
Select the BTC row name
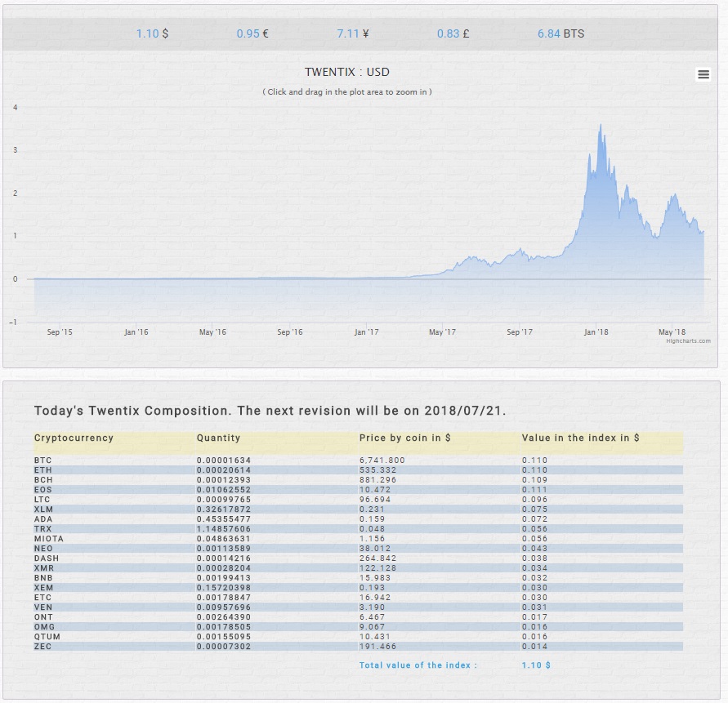(x=42, y=461)
